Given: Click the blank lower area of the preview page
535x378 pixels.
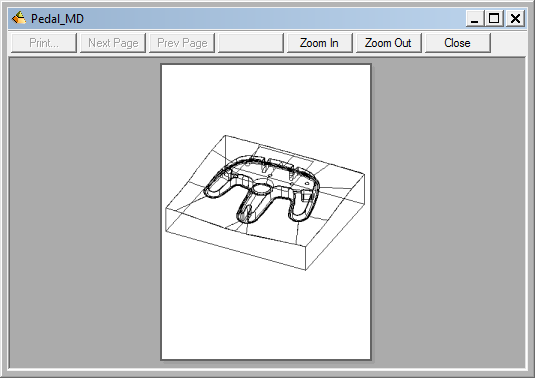Looking at the screenshot, I should tap(266, 314).
